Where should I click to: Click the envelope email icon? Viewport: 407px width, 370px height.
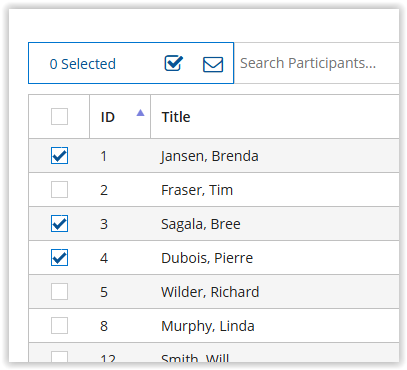tap(213, 64)
